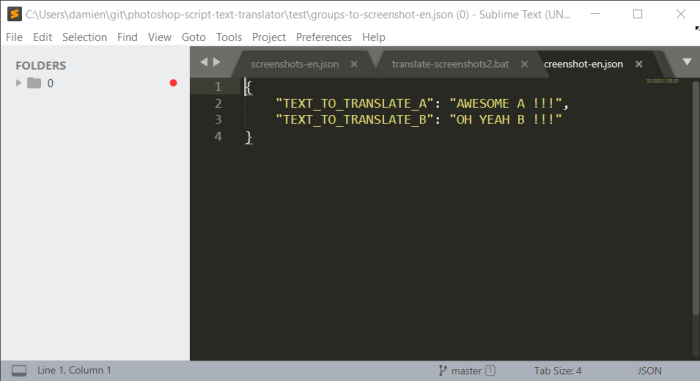The height and width of the screenshot is (381, 700).
Task: Open the Help menu
Action: click(374, 37)
